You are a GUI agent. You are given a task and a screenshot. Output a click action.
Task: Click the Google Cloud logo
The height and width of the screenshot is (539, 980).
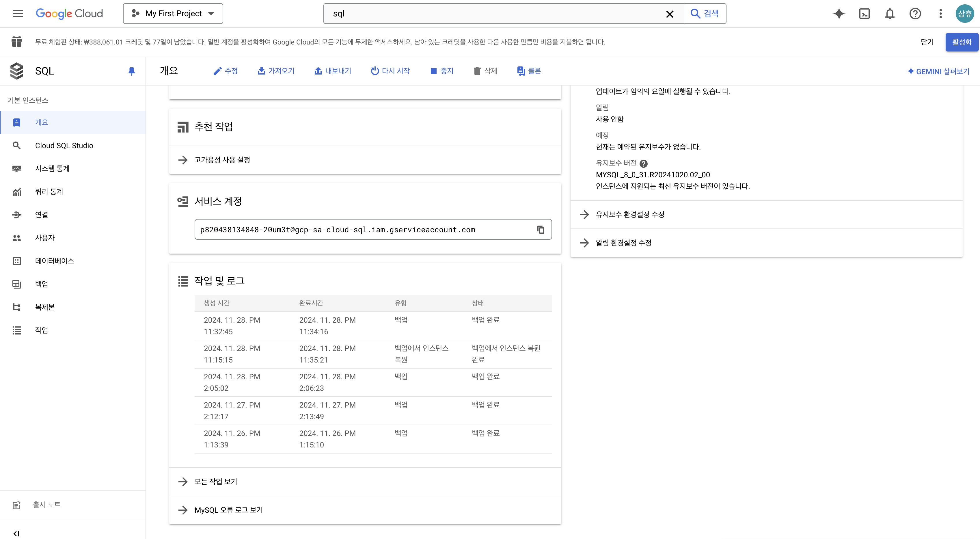pos(69,14)
